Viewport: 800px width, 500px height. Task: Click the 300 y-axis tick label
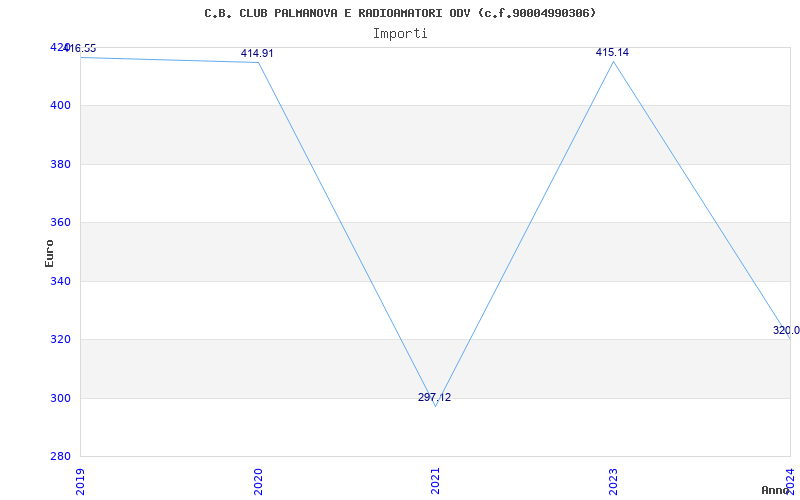(59, 398)
